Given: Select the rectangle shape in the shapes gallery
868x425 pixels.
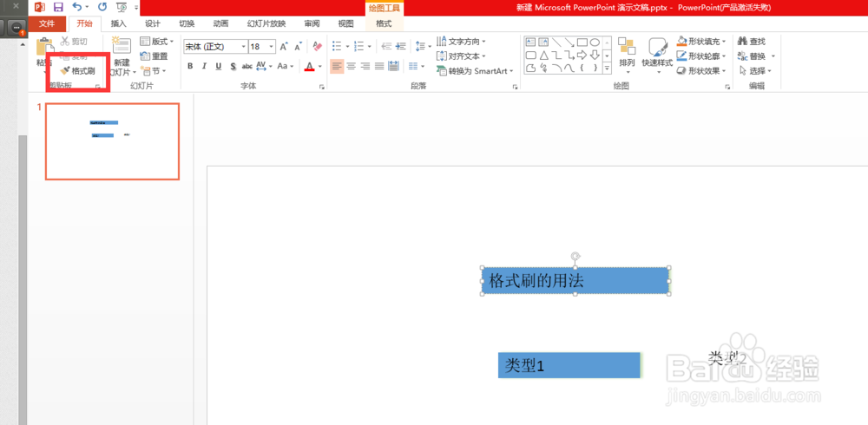Looking at the screenshot, I should click(x=582, y=42).
